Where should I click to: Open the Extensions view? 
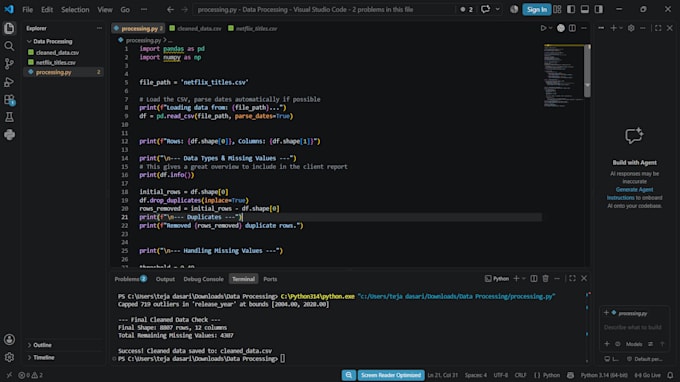coord(9,100)
